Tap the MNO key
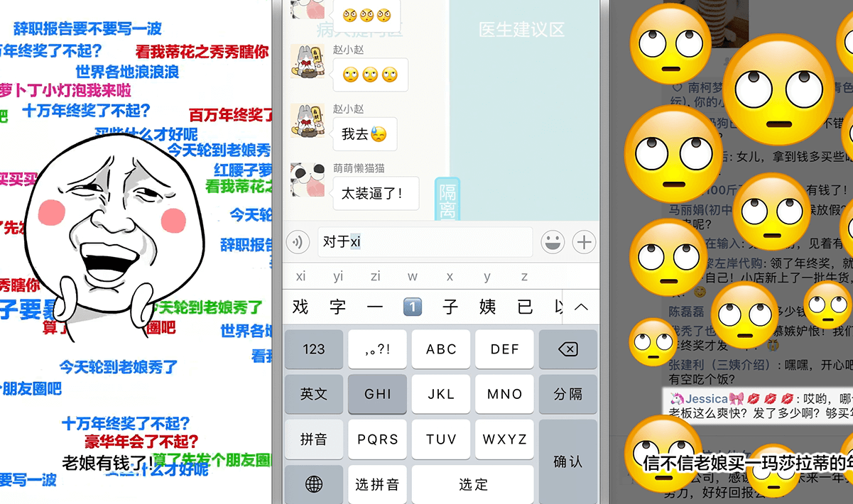Viewport: 853px width, 504px height. click(504, 394)
